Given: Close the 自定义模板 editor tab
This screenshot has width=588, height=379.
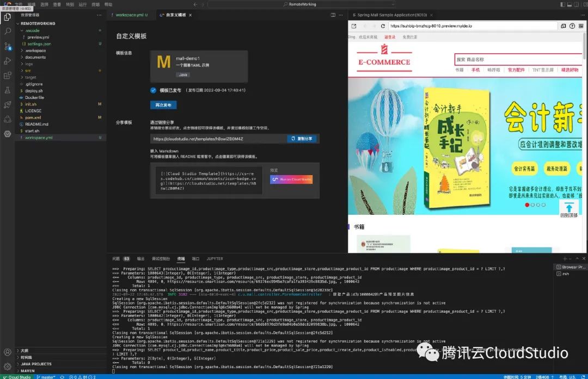Looking at the screenshot, I should tap(190, 15).
